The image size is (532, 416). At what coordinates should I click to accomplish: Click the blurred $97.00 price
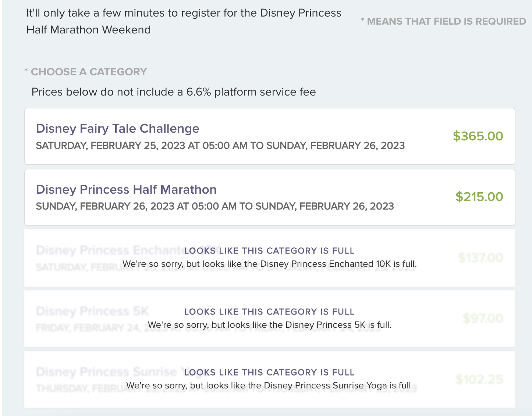coord(483,318)
